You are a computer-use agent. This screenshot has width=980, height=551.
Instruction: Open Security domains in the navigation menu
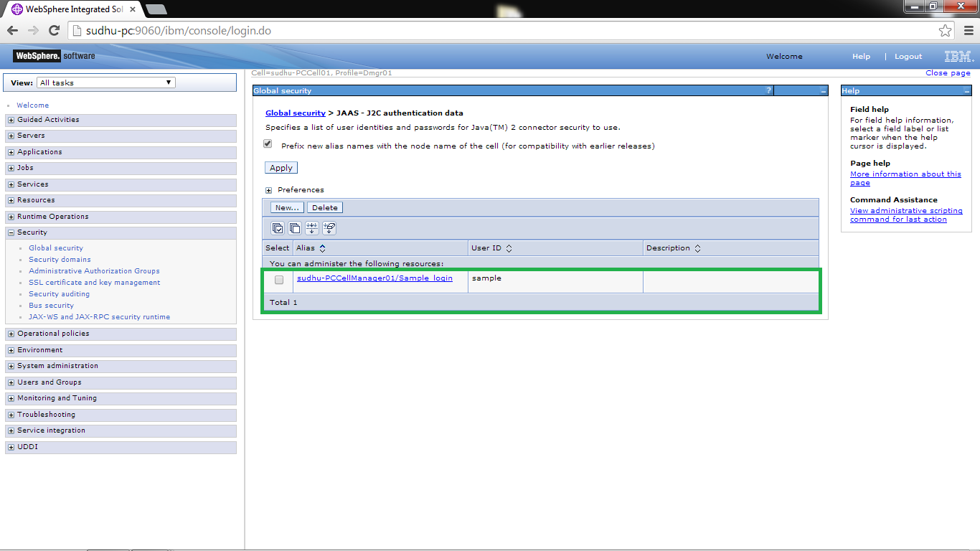click(x=60, y=259)
